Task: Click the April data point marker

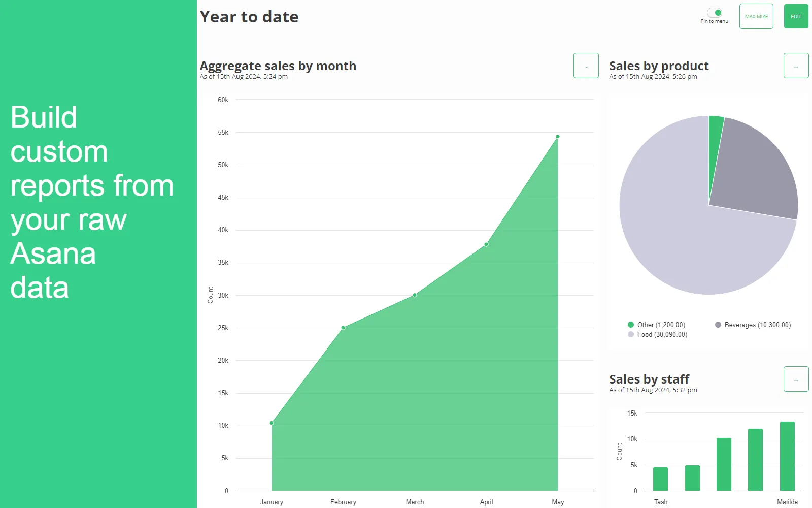Action: (x=486, y=244)
